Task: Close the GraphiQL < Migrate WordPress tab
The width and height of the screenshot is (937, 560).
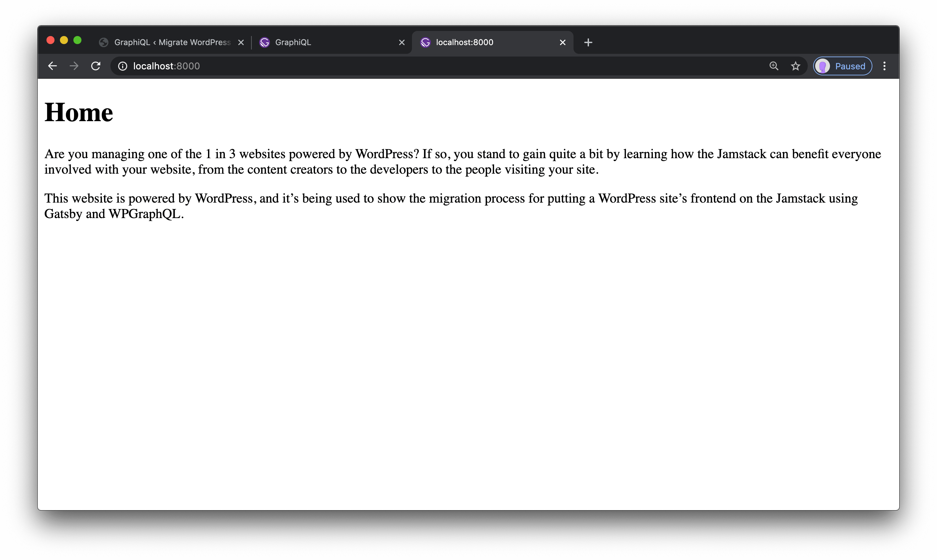Action: [x=241, y=42]
